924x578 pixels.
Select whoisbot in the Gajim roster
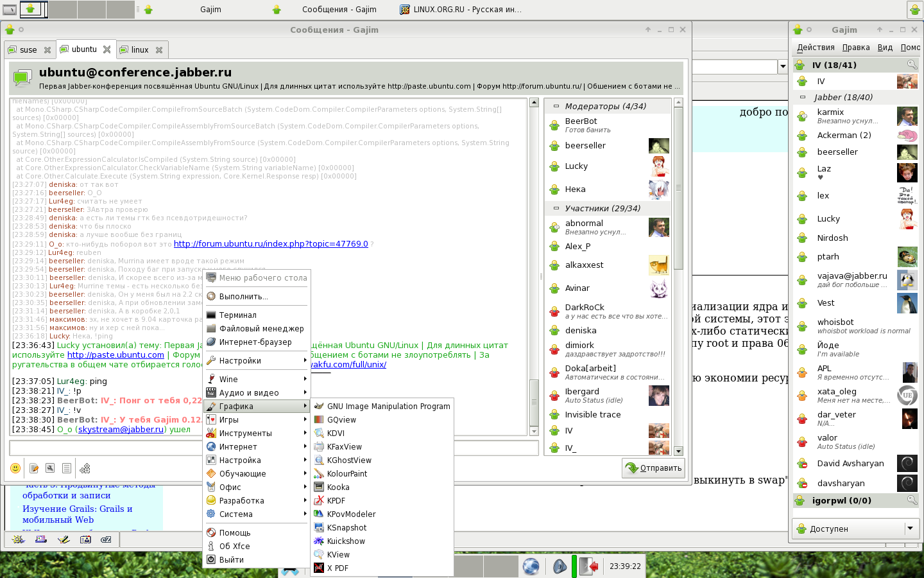tap(855, 326)
